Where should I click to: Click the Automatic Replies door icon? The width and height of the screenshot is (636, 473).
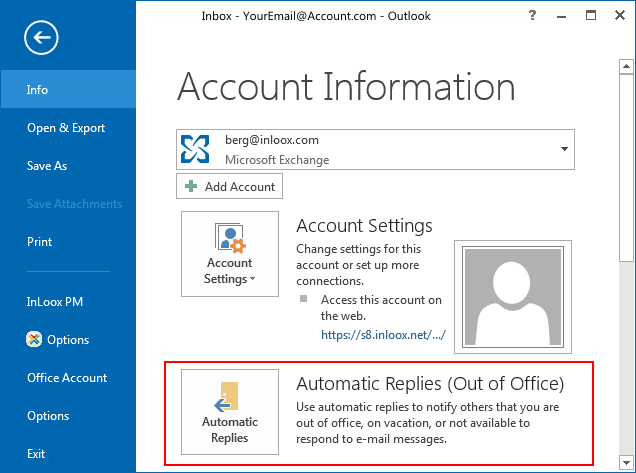click(x=226, y=397)
